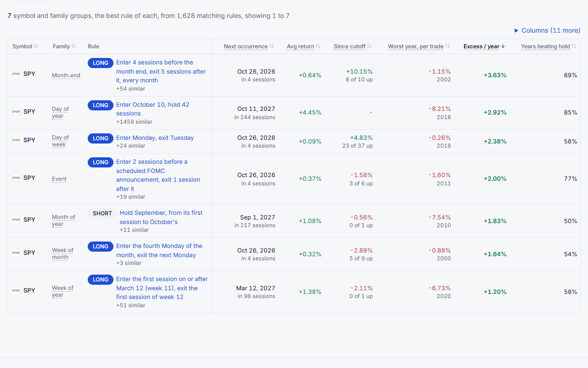Image resolution: width=588 pixels, height=368 pixels.
Task: Sort by Avg return column
Action: 303,46
